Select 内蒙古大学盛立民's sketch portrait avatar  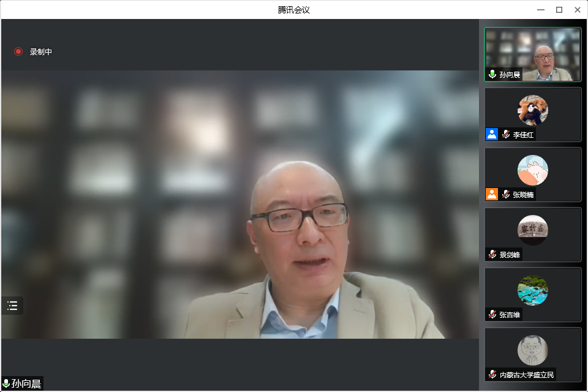532,350
